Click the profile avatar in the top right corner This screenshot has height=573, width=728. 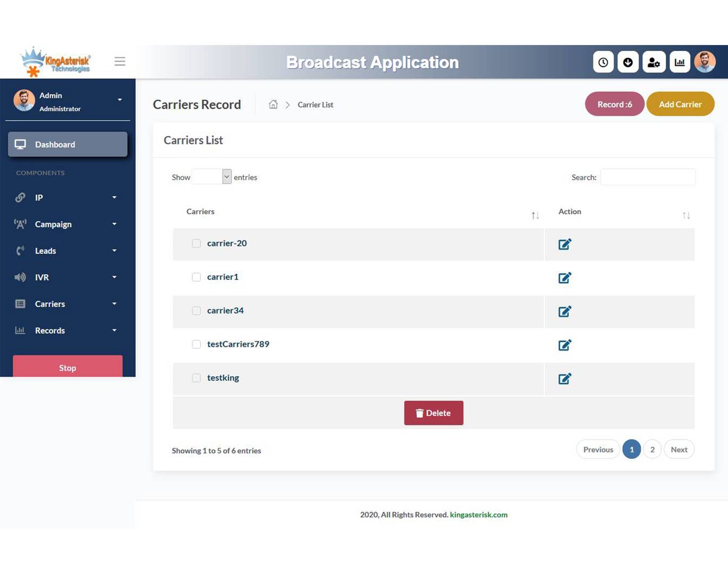point(705,61)
